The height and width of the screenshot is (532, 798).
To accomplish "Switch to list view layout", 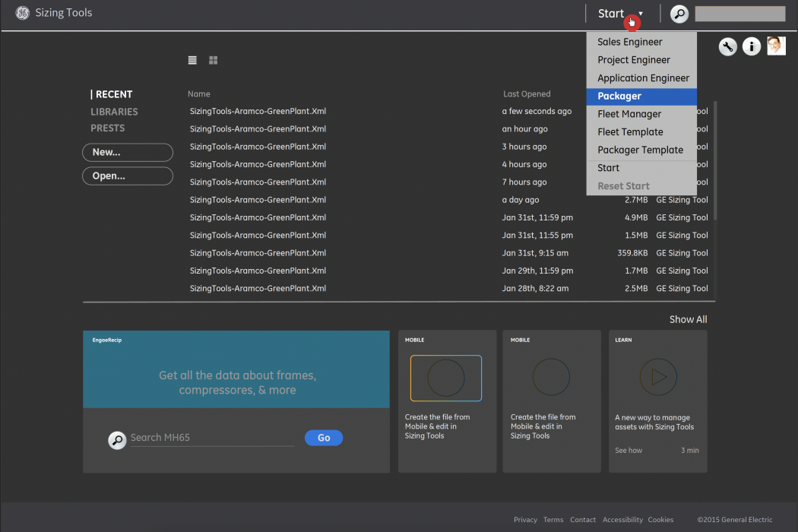I will [193, 60].
